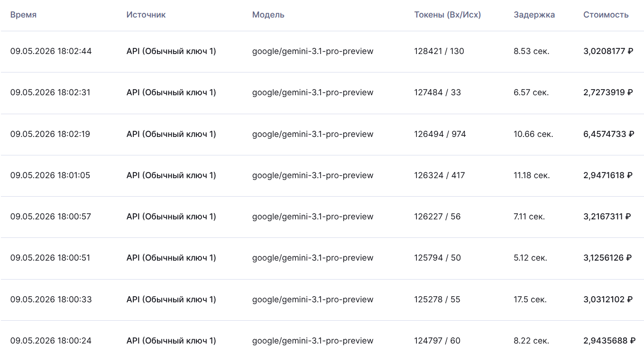Click the 17.5 сек. latency cell
Viewport: 644px width, 353px height.
point(530,299)
